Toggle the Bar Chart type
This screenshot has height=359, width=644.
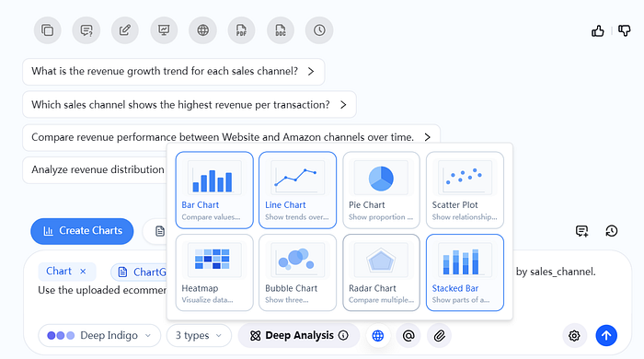(x=214, y=191)
